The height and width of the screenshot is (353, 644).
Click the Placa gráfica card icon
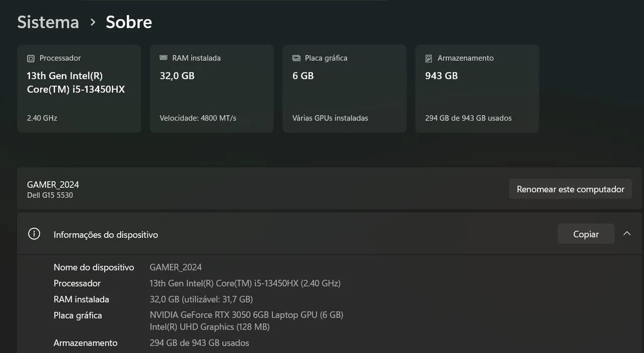[296, 58]
